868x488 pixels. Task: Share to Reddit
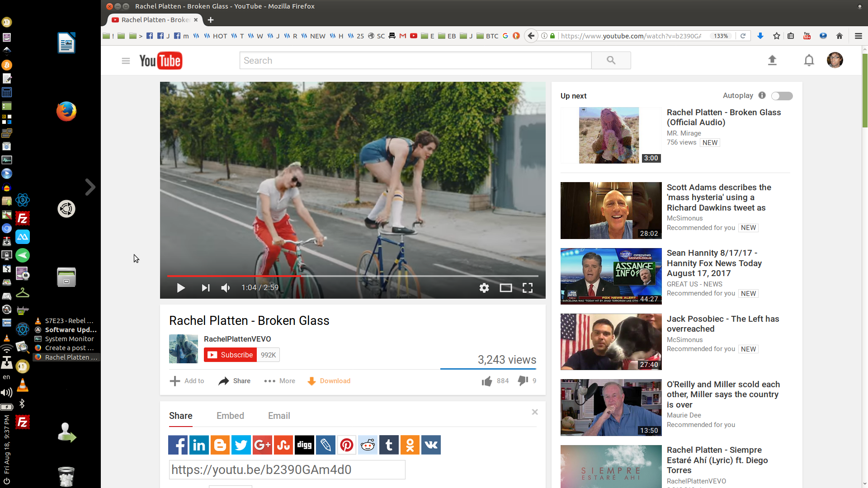(x=368, y=445)
